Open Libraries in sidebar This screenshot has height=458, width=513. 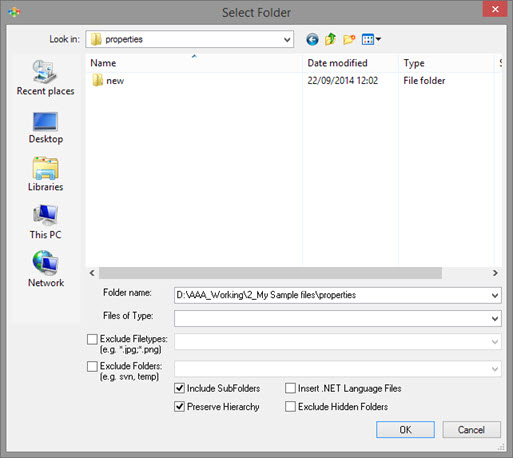coord(45,174)
